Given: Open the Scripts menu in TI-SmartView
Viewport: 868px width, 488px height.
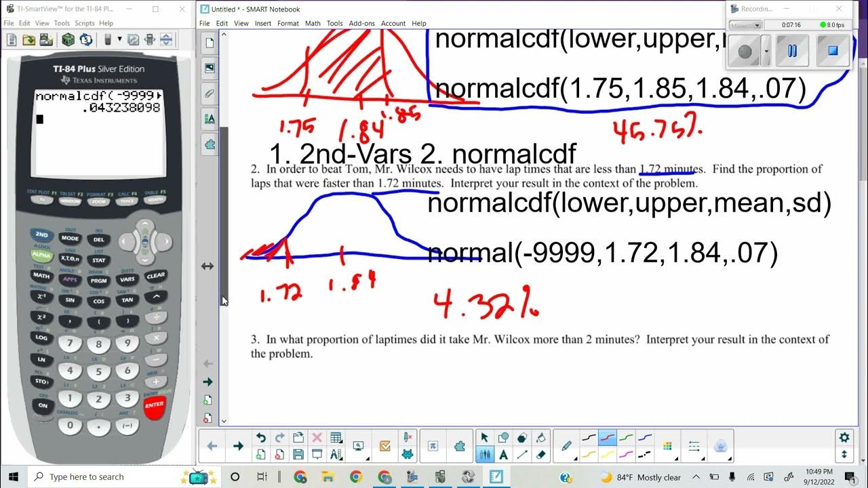Looking at the screenshot, I should point(84,23).
